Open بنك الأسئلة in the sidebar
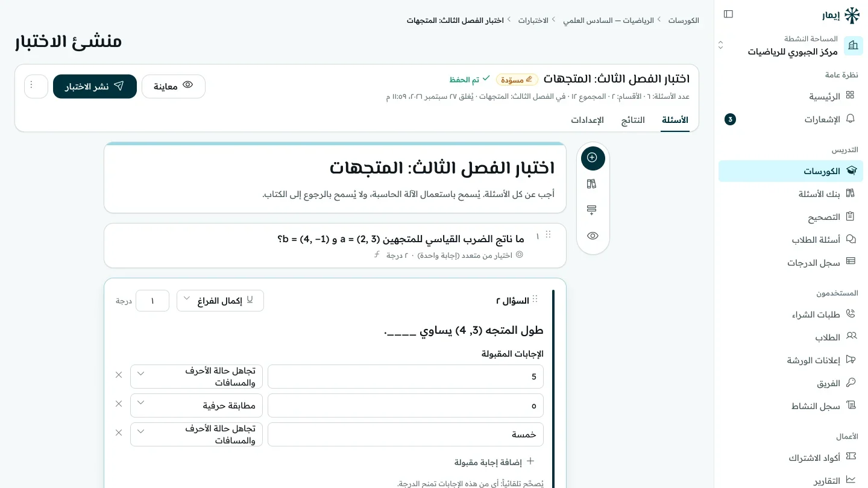The height and width of the screenshot is (488, 868). (x=791, y=194)
